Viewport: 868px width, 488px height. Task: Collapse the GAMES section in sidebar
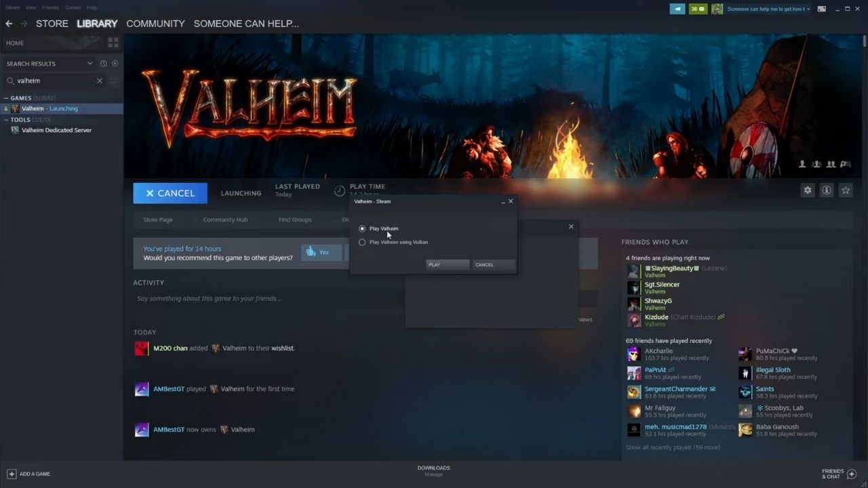tap(5, 98)
